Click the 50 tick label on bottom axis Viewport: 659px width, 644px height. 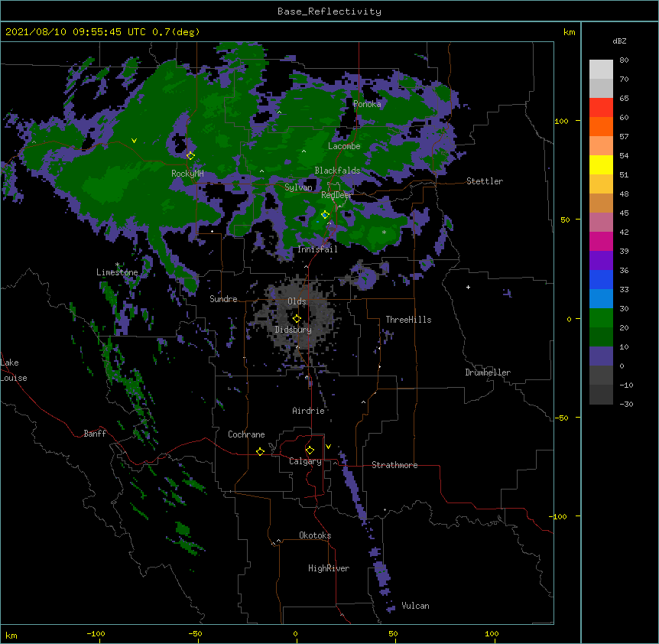tap(393, 633)
